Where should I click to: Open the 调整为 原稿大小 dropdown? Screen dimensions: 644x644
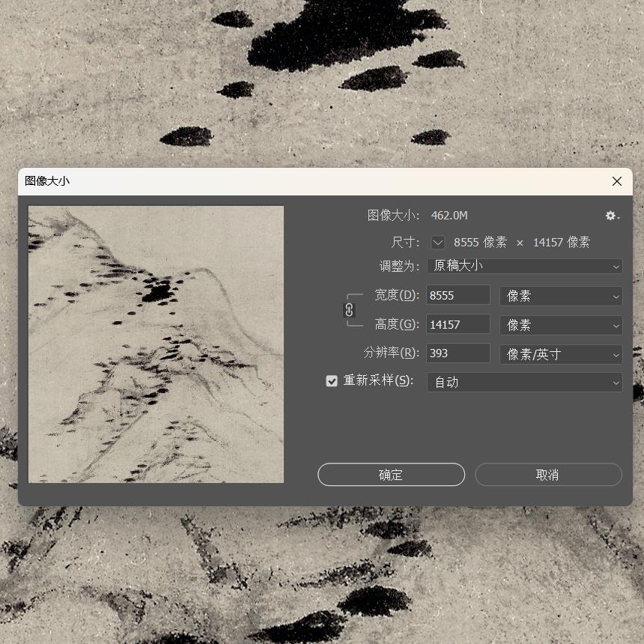524,266
